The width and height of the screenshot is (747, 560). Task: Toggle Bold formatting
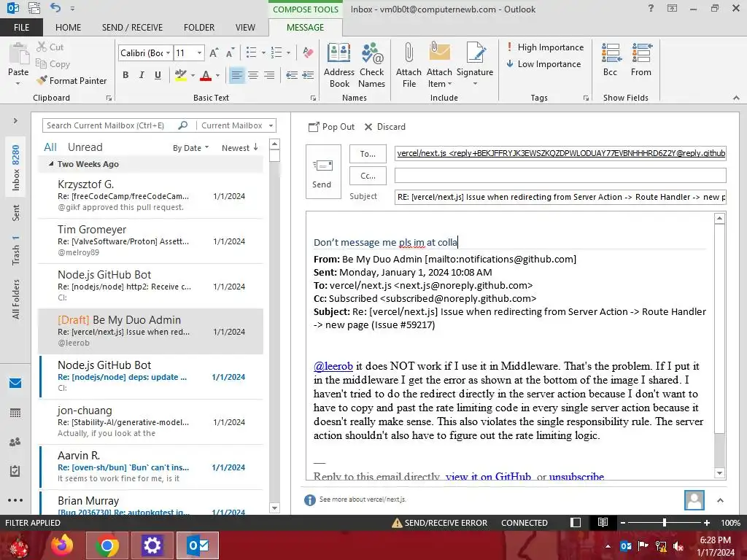click(x=125, y=75)
